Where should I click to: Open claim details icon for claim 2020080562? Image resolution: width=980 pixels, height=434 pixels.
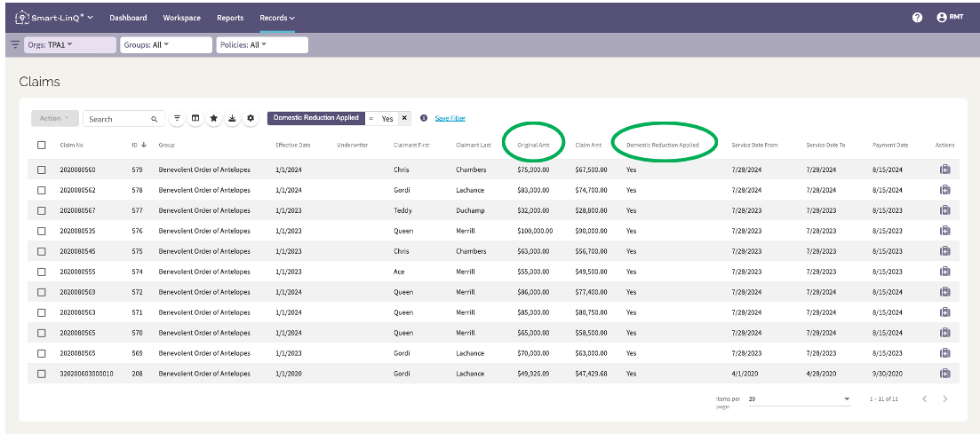(x=945, y=190)
